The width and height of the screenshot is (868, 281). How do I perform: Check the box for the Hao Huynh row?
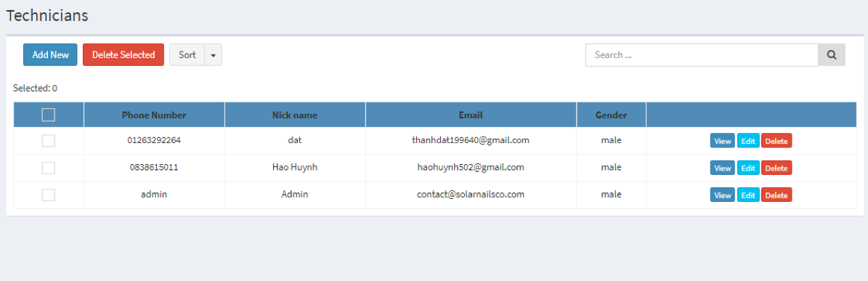pyautogui.click(x=49, y=168)
